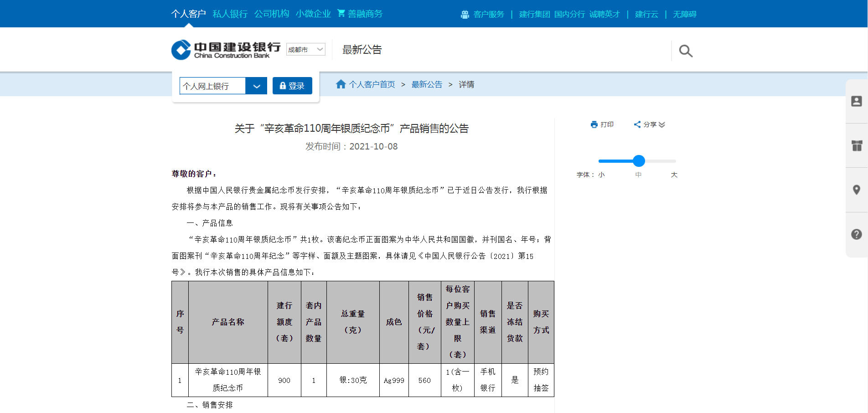This screenshot has height=413, width=868.
Task: Open search with the magnifier icon
Action: pos(686,51)
